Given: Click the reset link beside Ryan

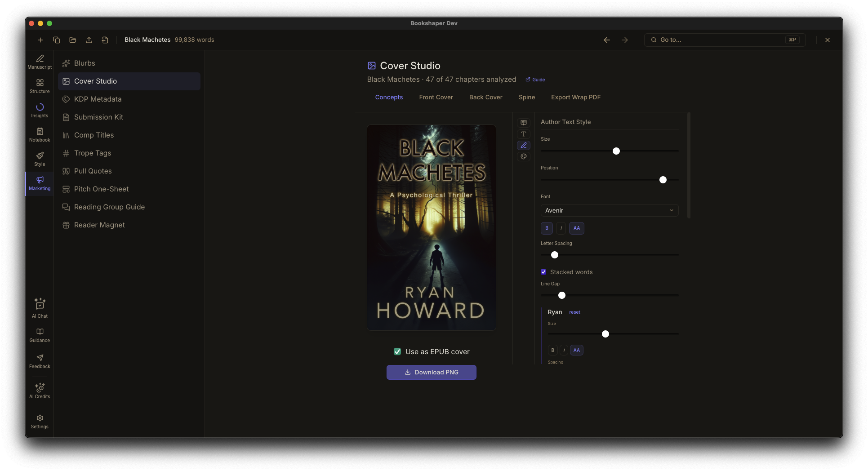Looking at the screenshot, I should tap(574, 312).
